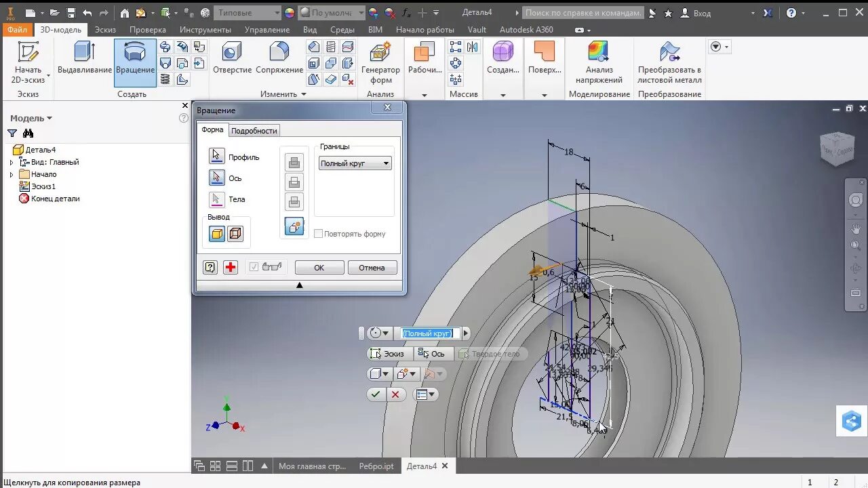868x488 pixels.
Task: Toggle the preview glasses checkbox in dialog
Action: (x=254, y=267)
